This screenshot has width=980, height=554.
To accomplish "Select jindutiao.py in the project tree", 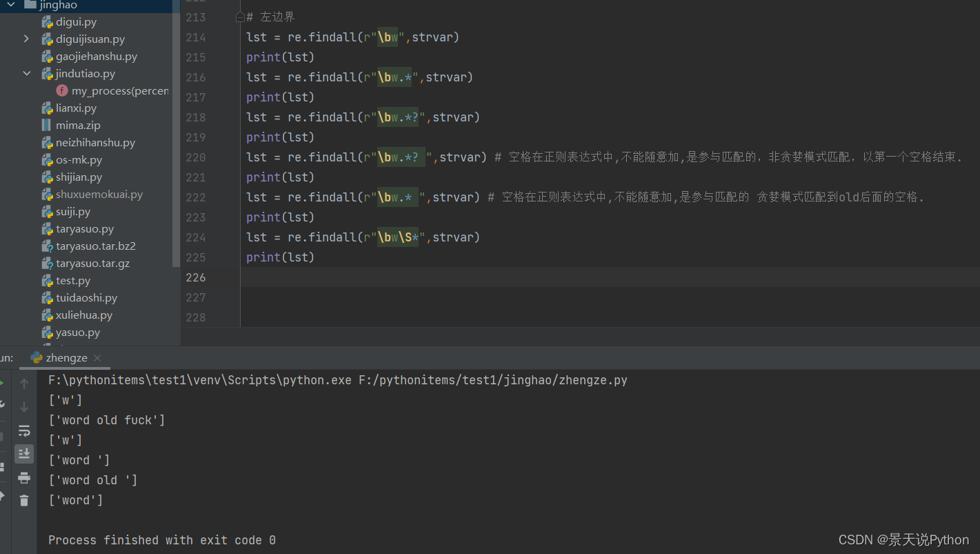I will click(x=86, y=74).
